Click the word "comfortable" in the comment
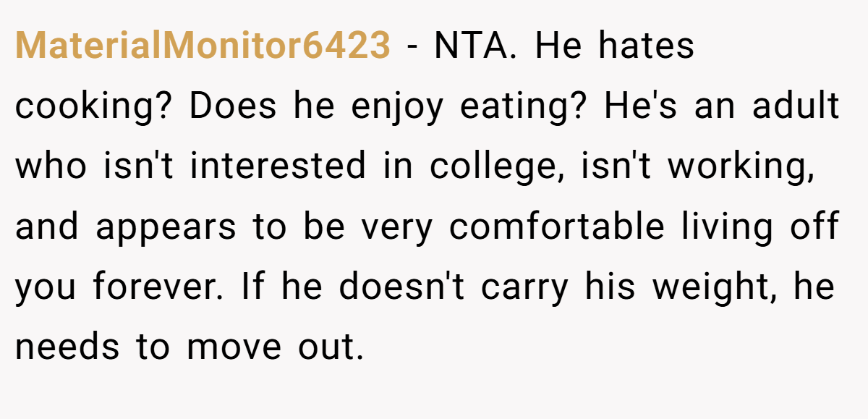This screenshot has height=419, width=868. 556,227
